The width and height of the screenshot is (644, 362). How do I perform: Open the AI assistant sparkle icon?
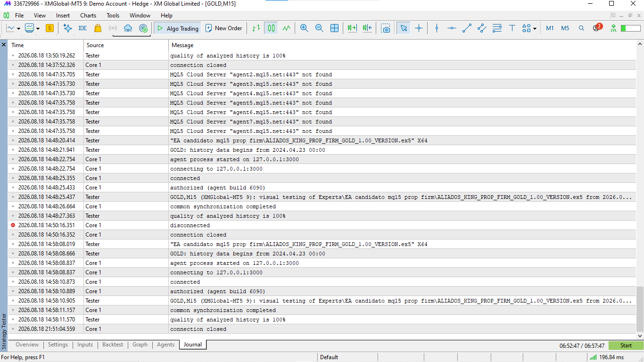(x=67, y=28)
